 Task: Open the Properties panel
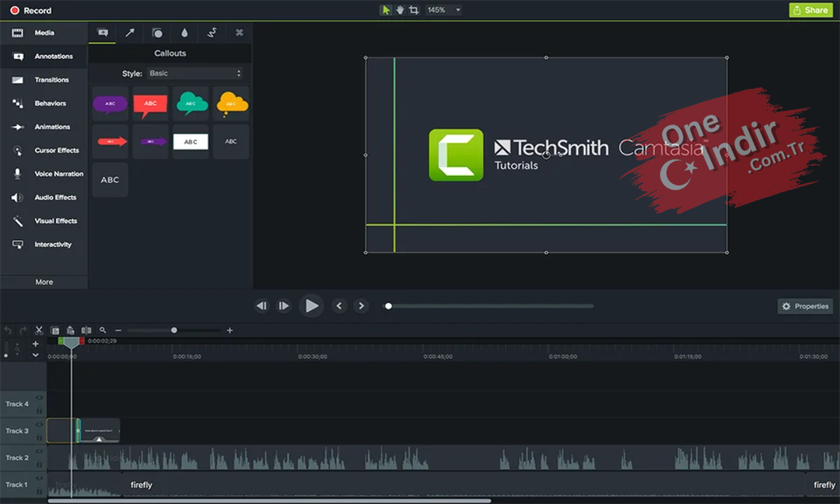tap(805, 307)
